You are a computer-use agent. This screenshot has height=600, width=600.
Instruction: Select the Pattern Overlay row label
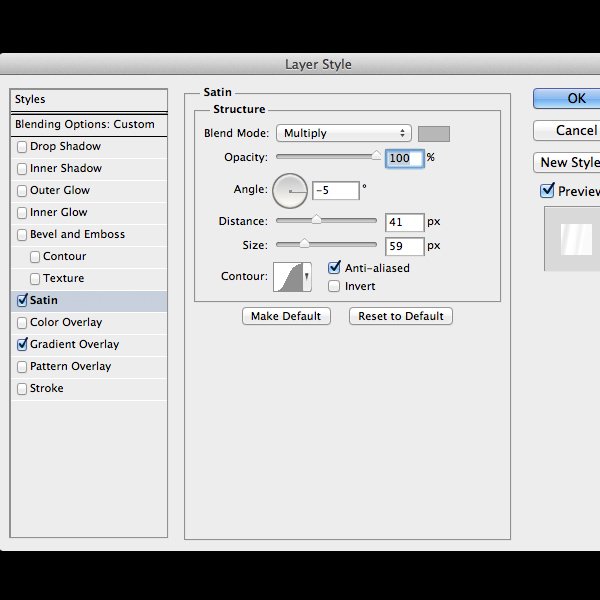(71, 366)
